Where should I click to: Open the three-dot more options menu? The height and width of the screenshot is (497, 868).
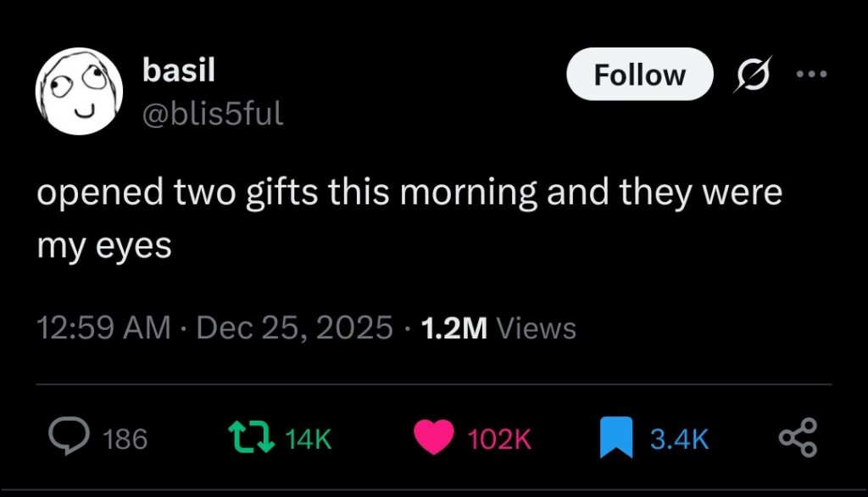(x=810, y=75)
